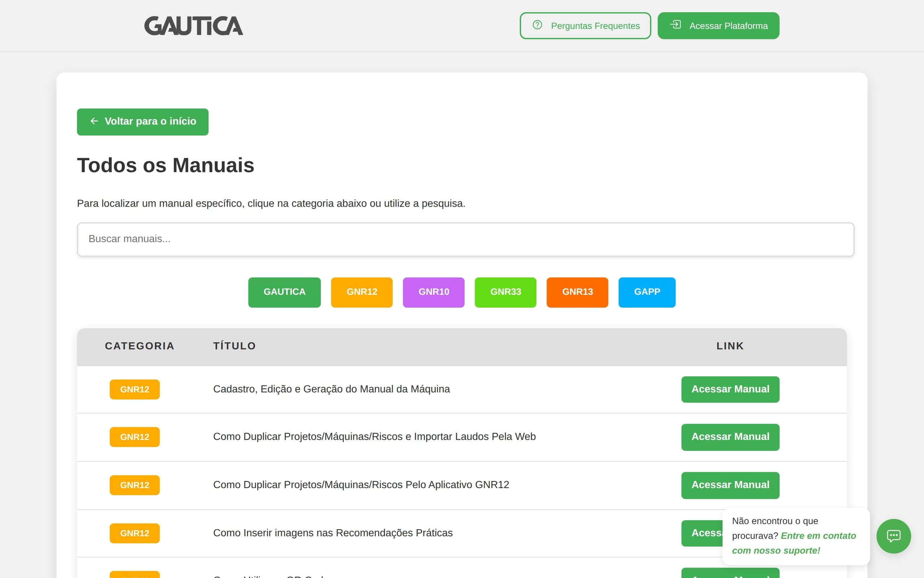Open manual for Cadastro, Edição e Geração
Viewport: 924px width, 578px height.
click(x=730, y=389)
